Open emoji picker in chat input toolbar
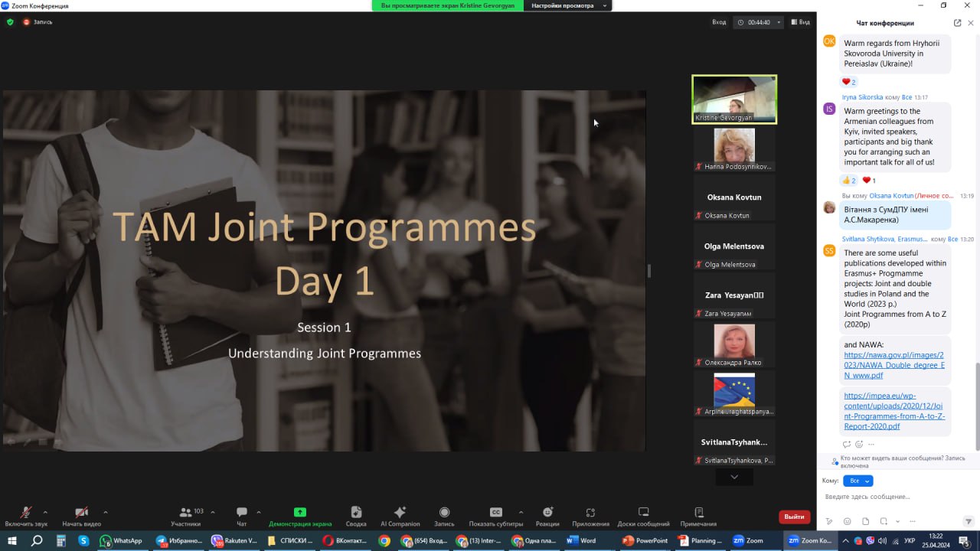The image size is (980, 551). pos(847,522)
